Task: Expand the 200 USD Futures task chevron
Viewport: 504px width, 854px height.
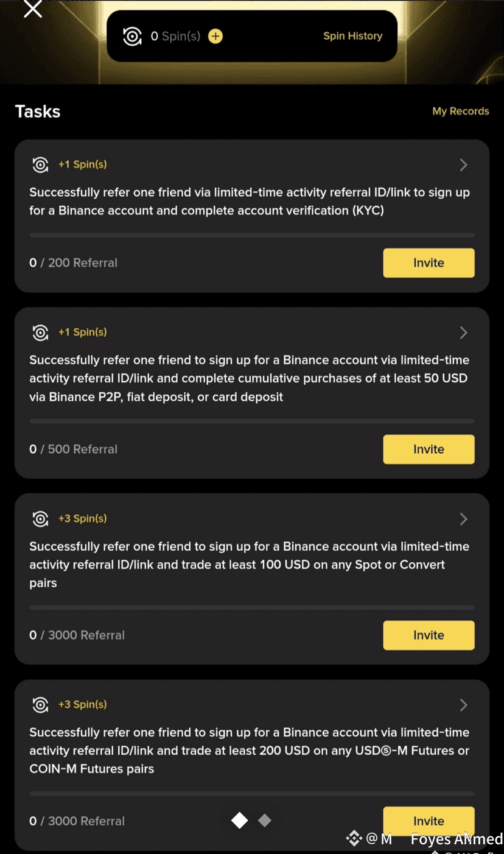Action: [x=464, y=705]
